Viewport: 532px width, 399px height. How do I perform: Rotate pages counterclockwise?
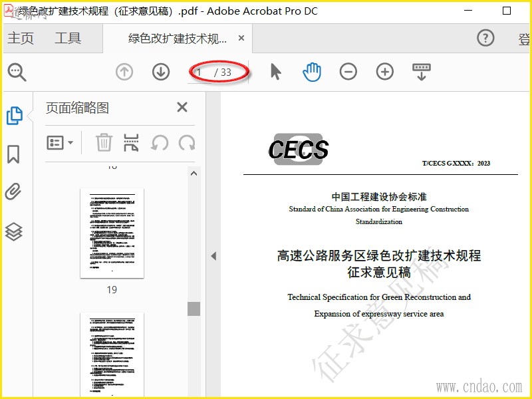click(160, 142)
